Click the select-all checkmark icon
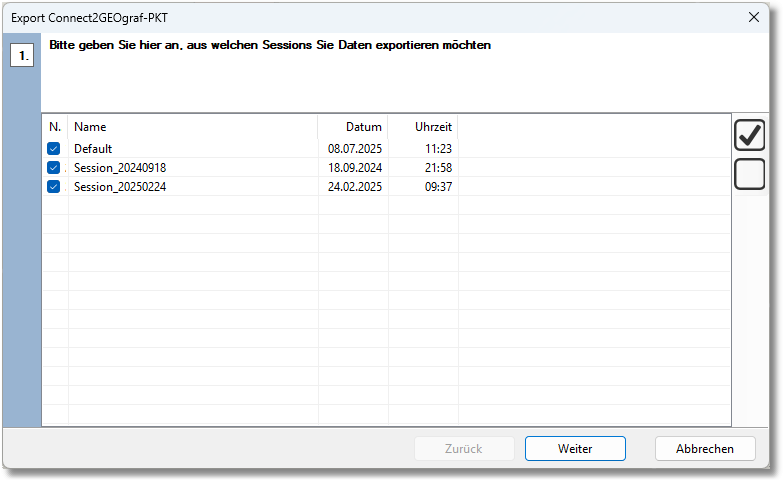The height and width of the screenshot is (483, 784). click(749, 135)
